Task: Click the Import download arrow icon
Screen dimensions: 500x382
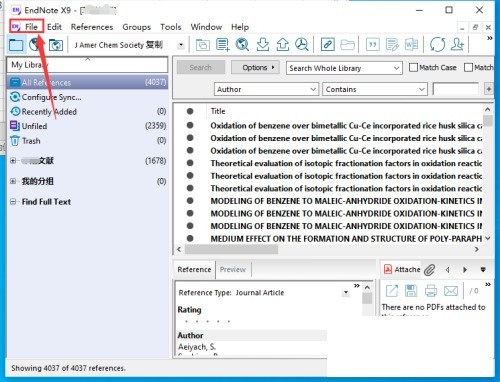Action: [x=263, y=44]
